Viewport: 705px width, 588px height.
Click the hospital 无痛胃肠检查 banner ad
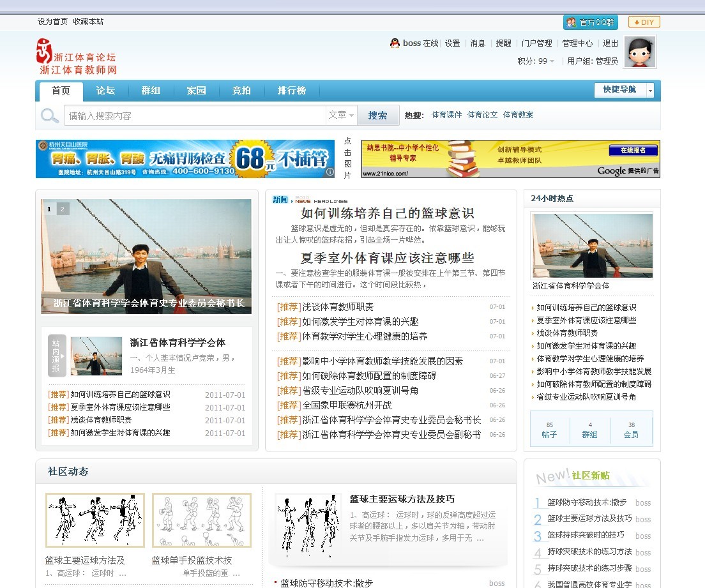coord(185,159)
